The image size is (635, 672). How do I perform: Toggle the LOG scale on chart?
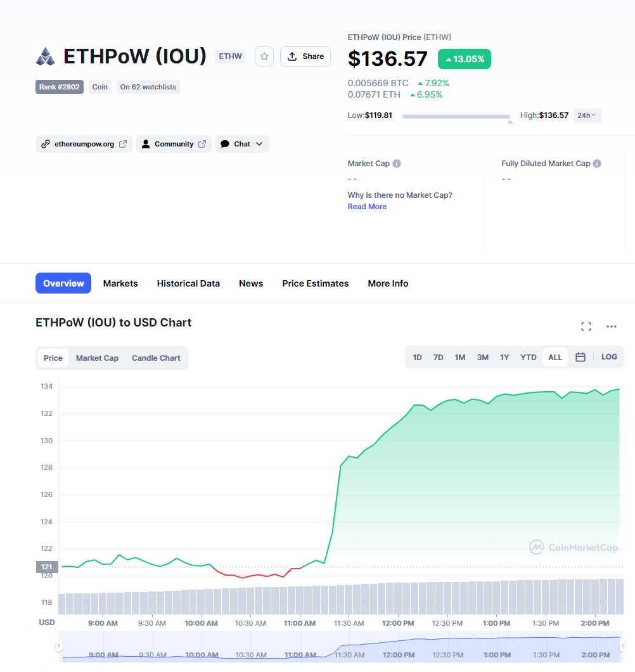coord(609,357)
